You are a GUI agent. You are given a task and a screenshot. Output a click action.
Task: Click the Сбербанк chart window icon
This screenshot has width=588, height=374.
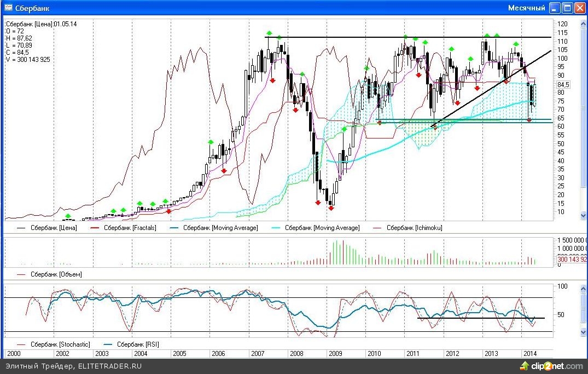click(9, 8)
